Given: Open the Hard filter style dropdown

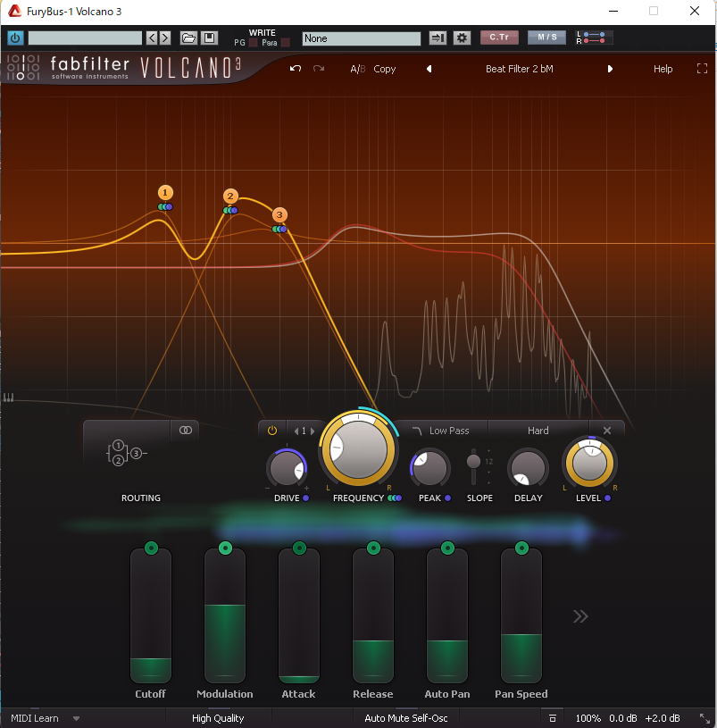Looking at the screenshot, I should tap(538, 431).
